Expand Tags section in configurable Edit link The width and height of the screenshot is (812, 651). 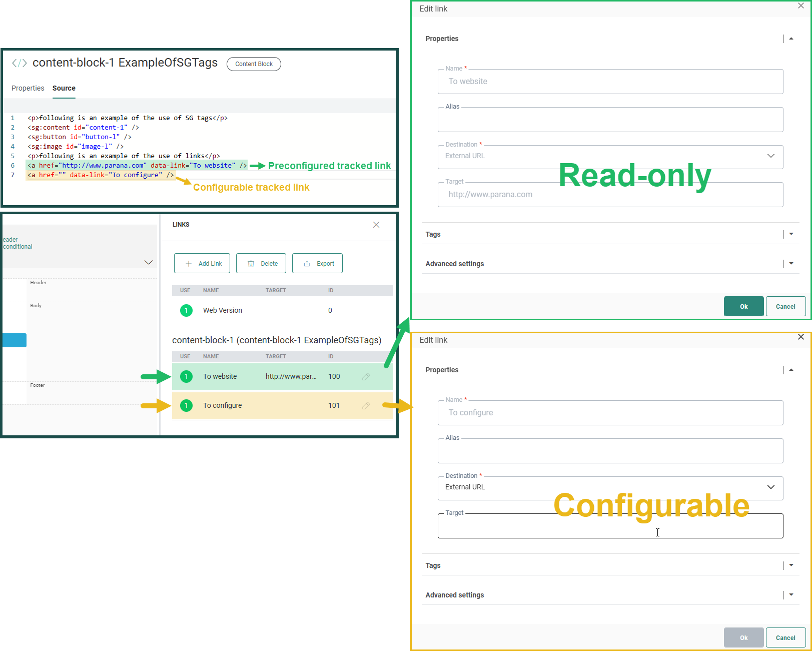coord(791,565)
